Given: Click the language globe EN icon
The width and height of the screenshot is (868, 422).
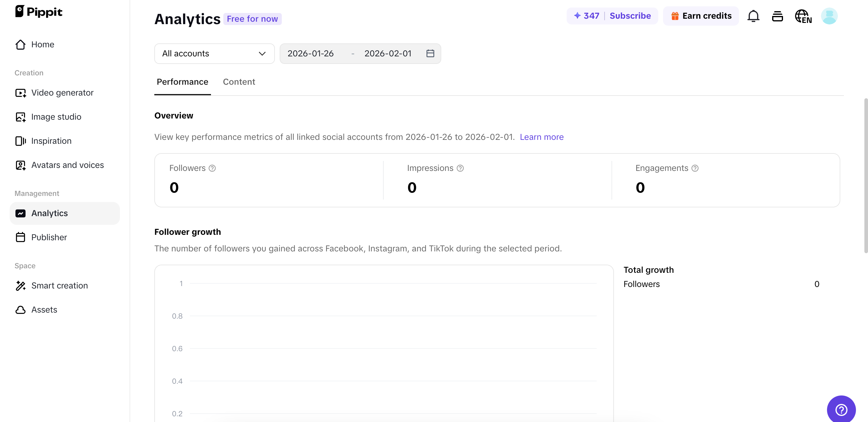Looking at the screenshot, I should click(803, 16).
